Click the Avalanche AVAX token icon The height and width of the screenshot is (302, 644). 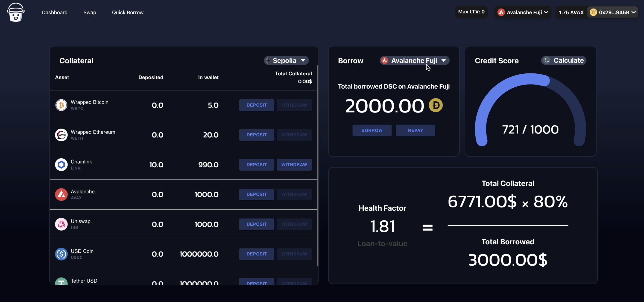61,194
